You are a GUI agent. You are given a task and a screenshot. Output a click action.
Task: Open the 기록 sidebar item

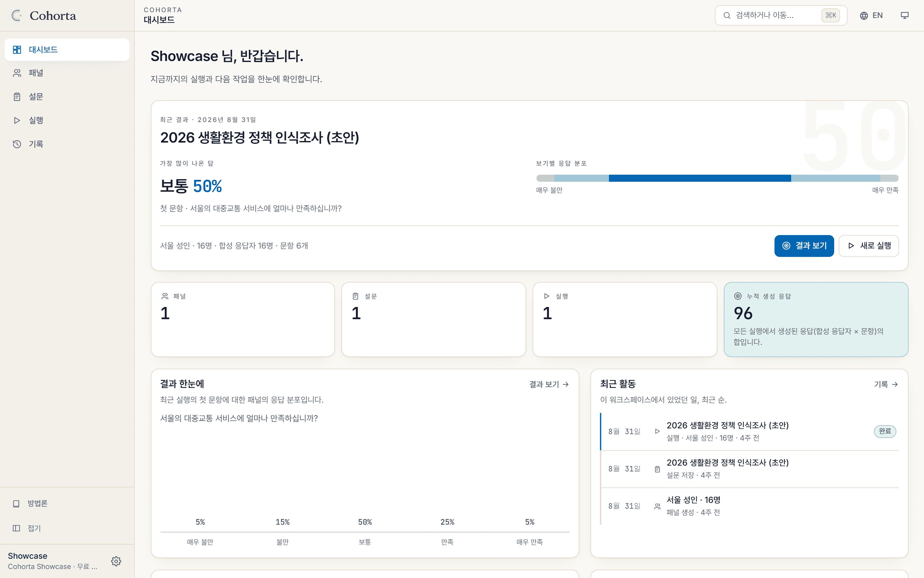67,144
